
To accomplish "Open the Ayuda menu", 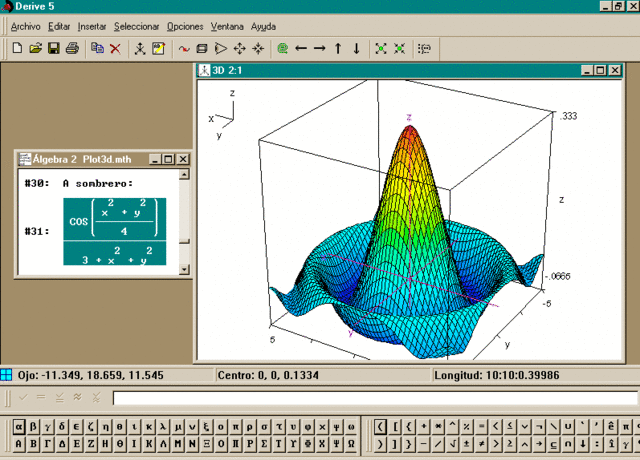I will click(x=264, y=27).
